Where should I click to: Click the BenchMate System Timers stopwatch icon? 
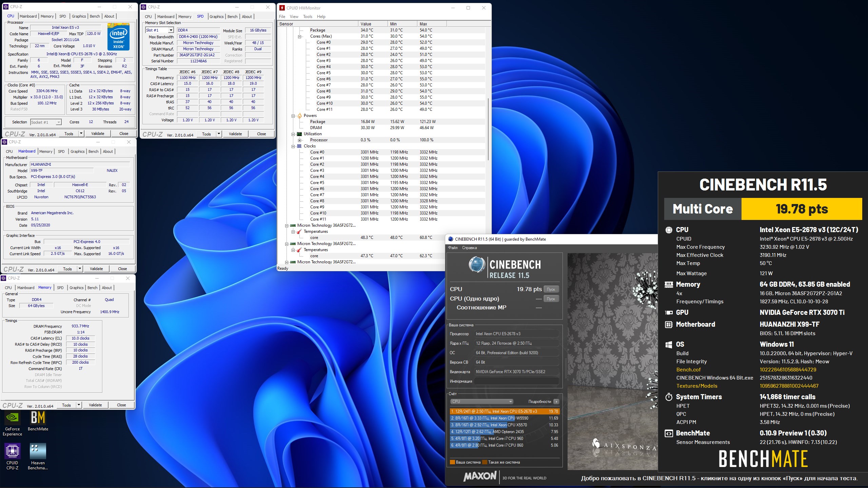(669, 397)
